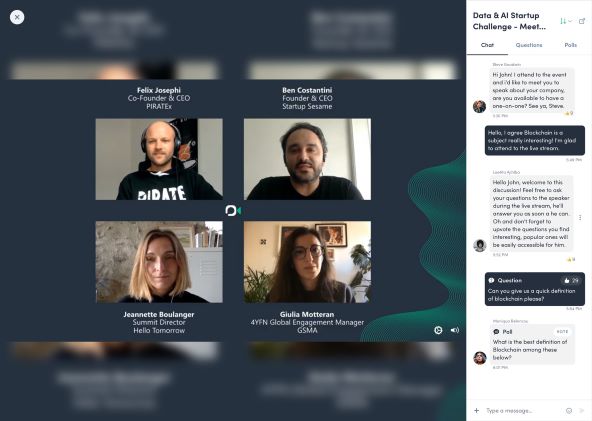Upvote the blockchain definition question
Screen dimensions: 592x421
(570, 281)
